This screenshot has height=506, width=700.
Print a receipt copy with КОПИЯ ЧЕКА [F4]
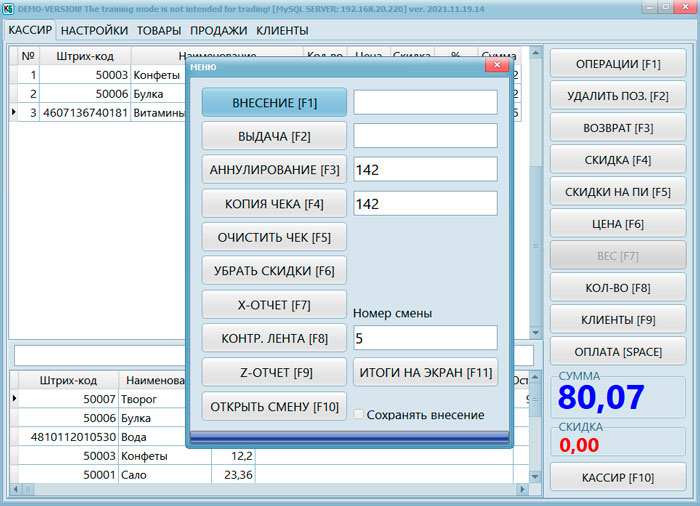274,204
